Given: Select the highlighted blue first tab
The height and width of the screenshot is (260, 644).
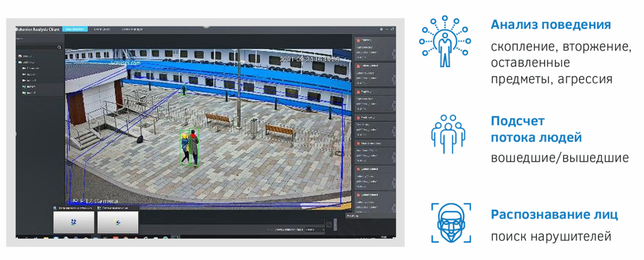Looking at the screenshot, I should click(x=75, y=29).
